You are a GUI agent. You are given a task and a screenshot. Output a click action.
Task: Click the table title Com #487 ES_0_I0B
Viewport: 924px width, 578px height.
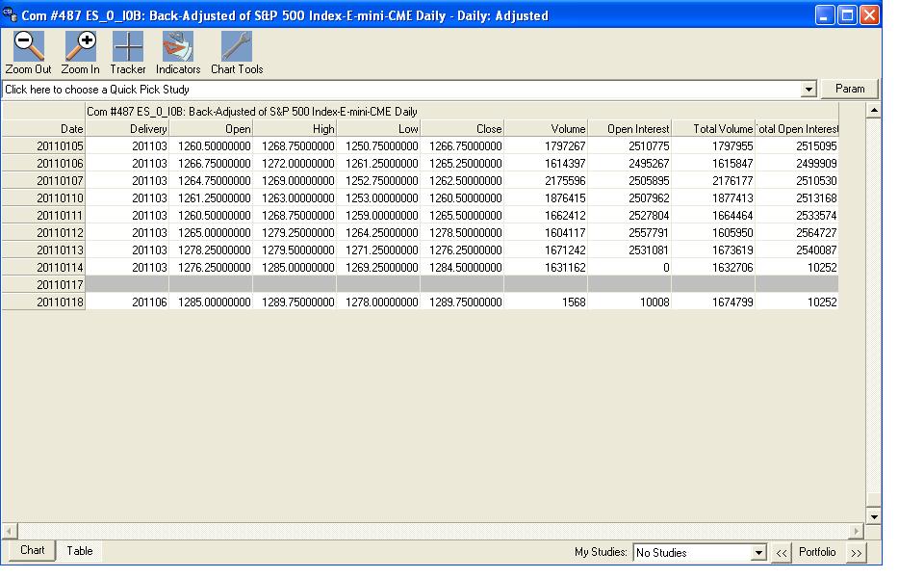251,112
